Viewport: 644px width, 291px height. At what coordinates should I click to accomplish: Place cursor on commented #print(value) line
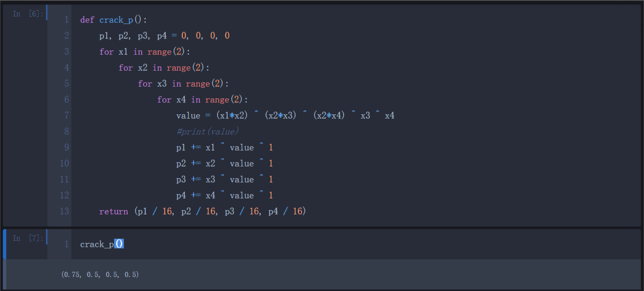207,131
